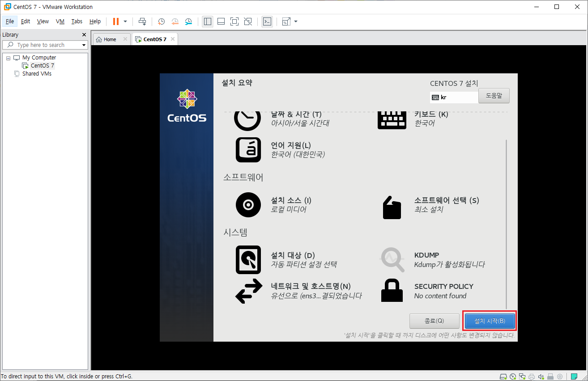Select Shared VMs in the library
The width and height of the screenshot is (588, 381).
pos(37,74)
